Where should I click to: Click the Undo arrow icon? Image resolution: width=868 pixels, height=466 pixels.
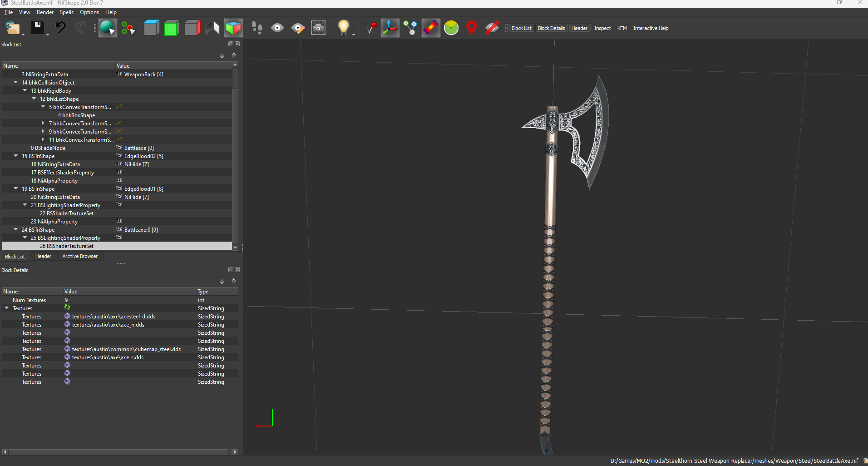pos(60,28)
